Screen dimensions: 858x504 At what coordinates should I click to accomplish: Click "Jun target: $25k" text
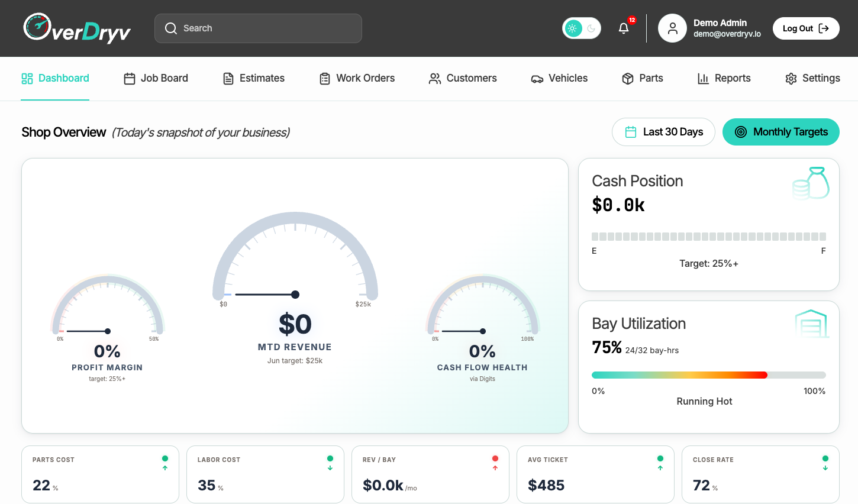pos(295,361)
